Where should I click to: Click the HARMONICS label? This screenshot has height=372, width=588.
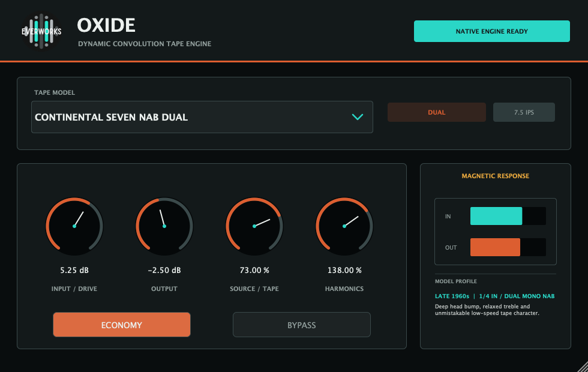point(344,289)
